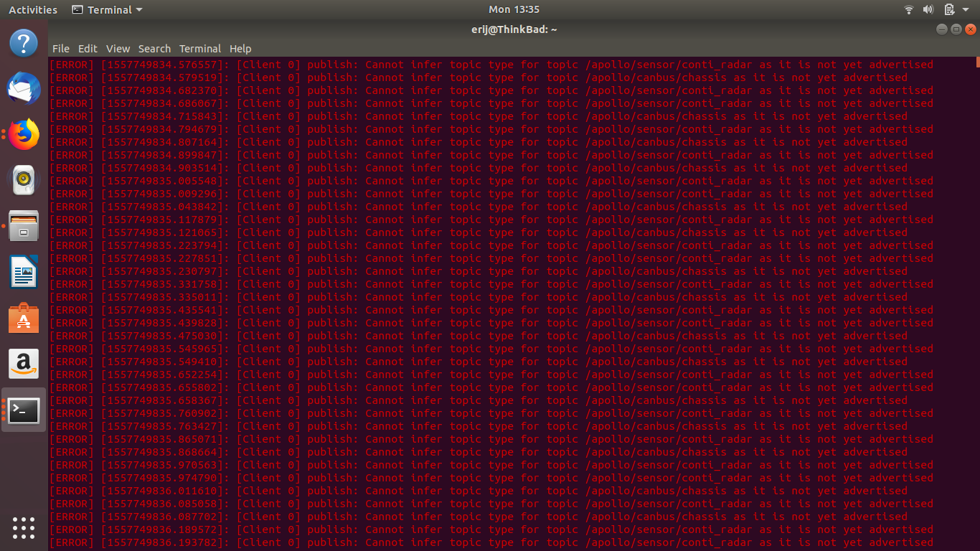Viewport: 980px width, 551px height.
Task: Open the Search menu
Action: coord(154,49)
